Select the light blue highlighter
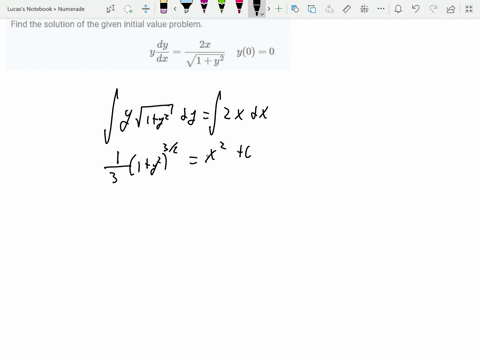This screenshot has width=480, height=360. click(186, 7)
